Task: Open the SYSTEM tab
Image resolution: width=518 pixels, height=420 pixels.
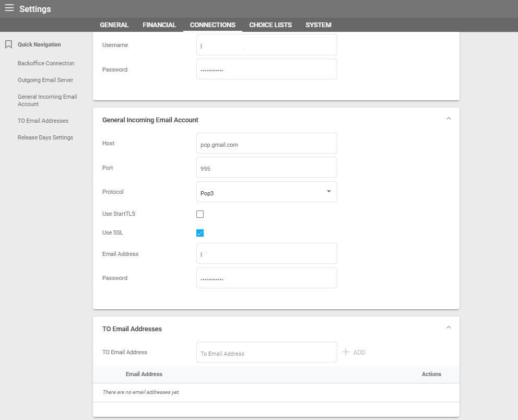Action: 318,25
